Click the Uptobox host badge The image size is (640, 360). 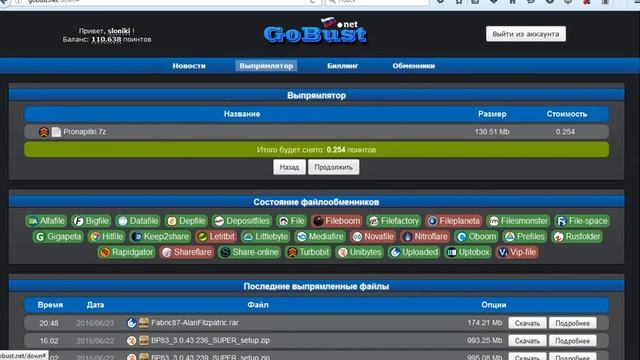coord(468,252)
